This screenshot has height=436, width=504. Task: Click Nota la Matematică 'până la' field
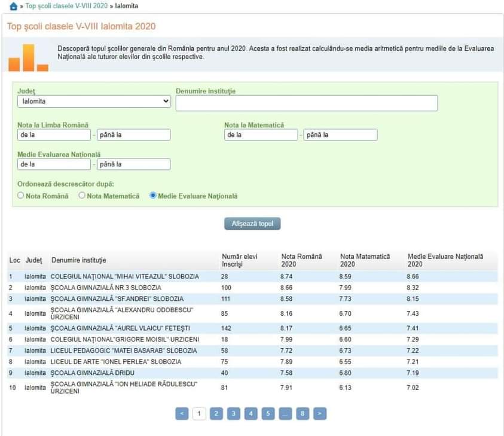(340, 135)
